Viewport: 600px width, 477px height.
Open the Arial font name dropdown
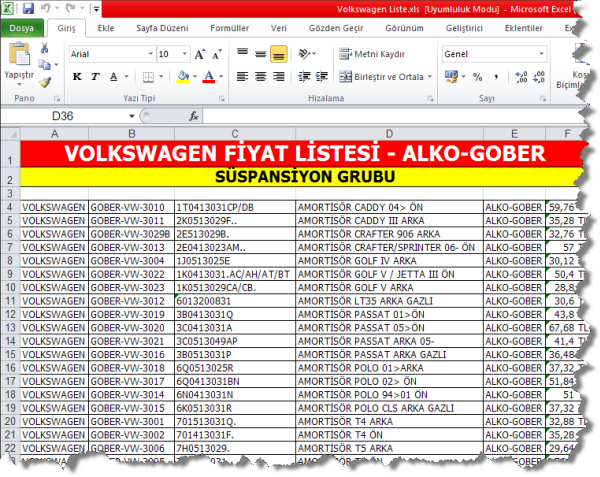[151, 54]
